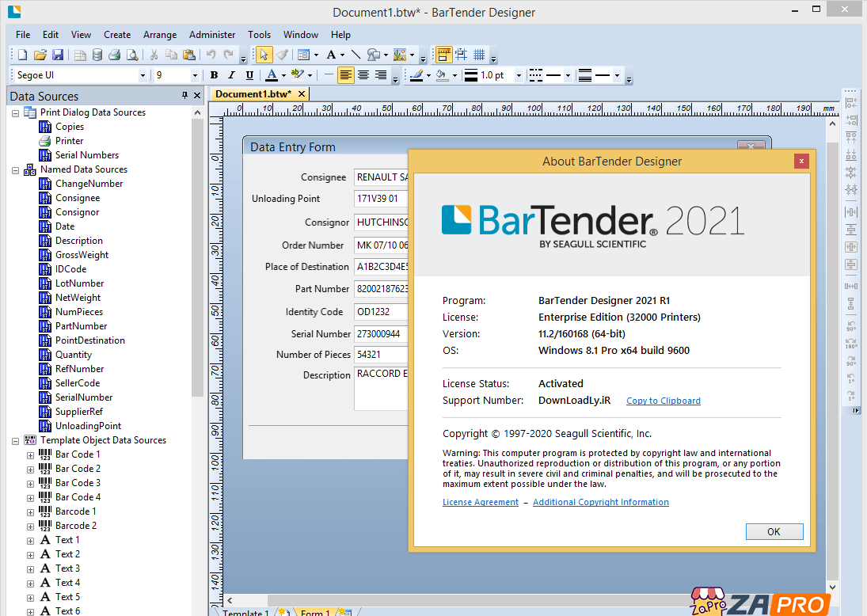Click OK in About dialog

point(774,531)
